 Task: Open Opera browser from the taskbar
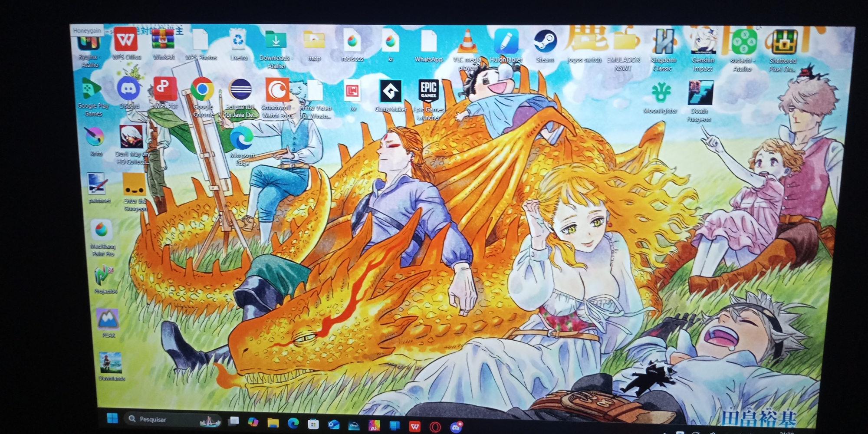pos(435,427)
